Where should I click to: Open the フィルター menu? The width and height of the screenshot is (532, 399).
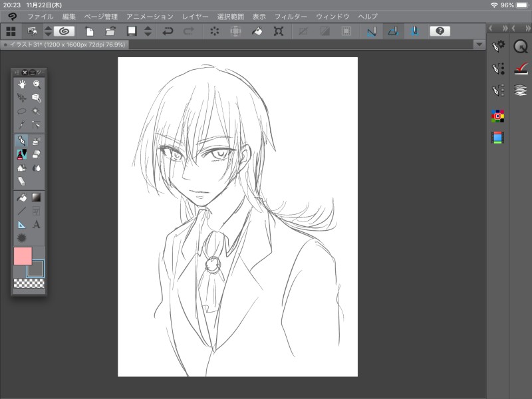(x=291, y=16)
